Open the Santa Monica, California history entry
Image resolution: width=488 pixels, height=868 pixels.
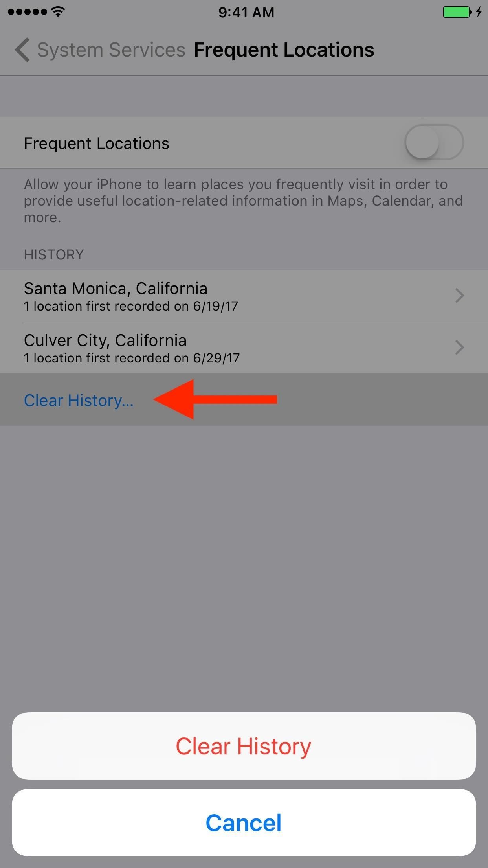pos(244,296)
